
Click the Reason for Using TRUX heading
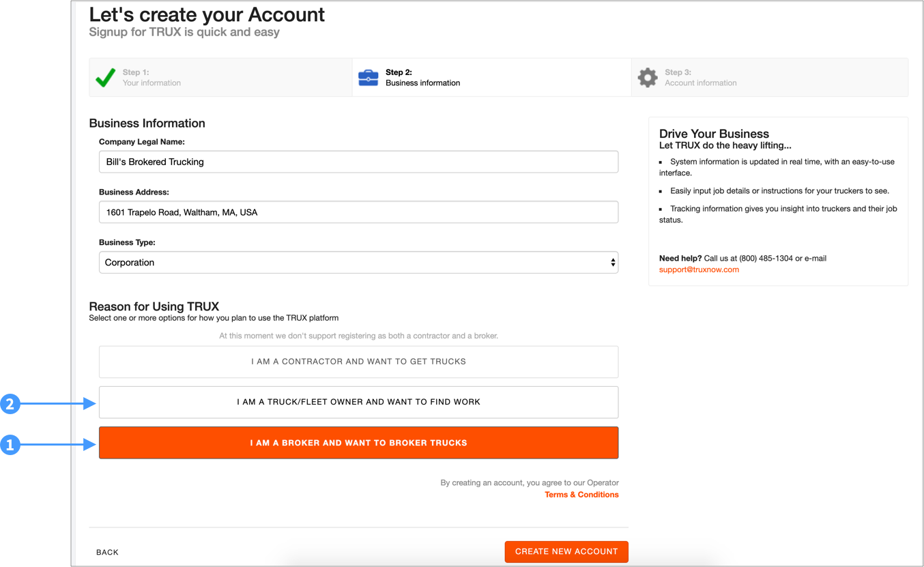click(x=154, y=306)
